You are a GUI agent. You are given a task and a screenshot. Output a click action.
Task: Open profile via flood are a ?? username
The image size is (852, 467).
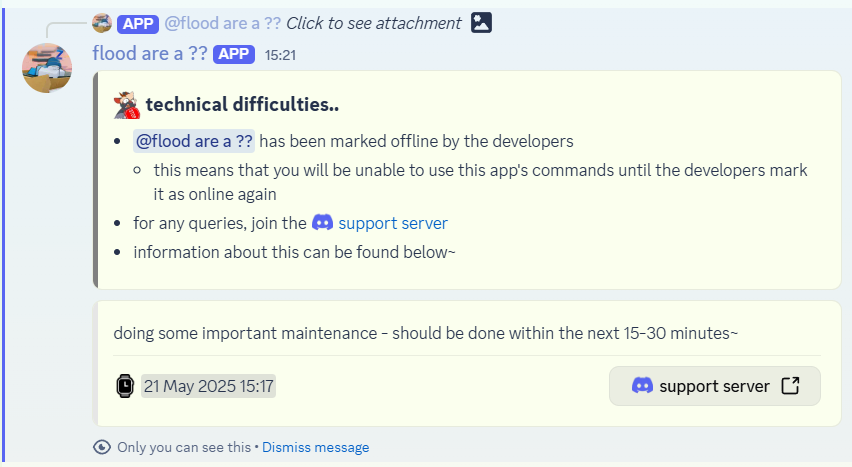point(150,54)
